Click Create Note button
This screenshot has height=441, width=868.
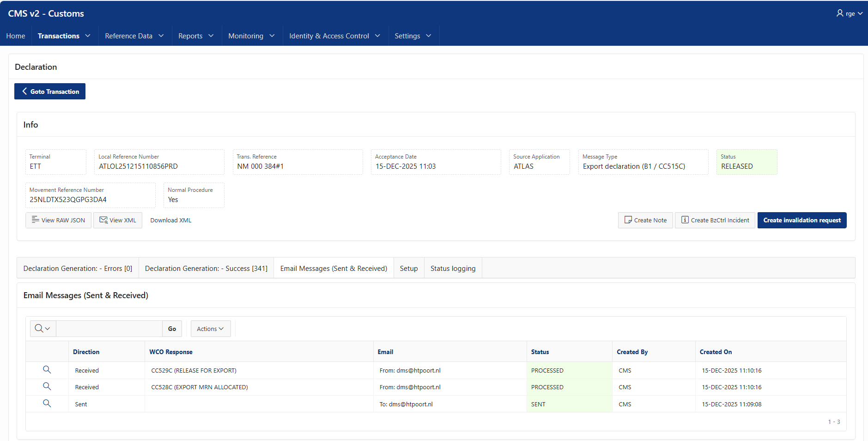coord(645,220)
